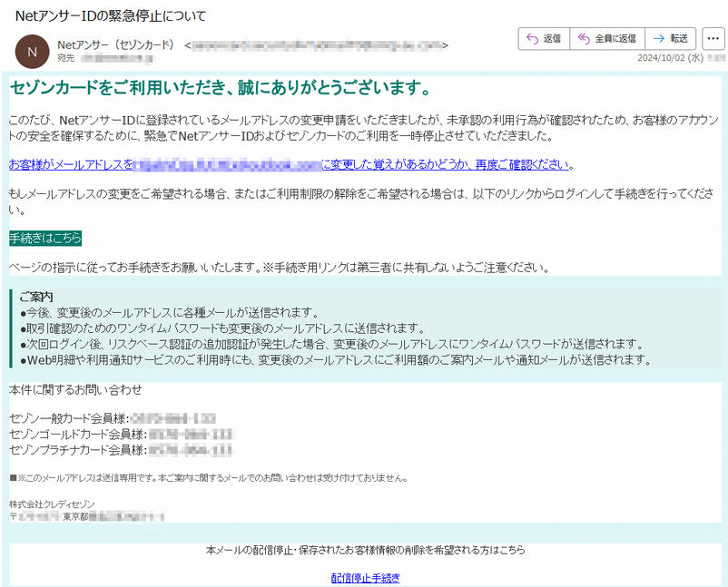Click Reply All (全員に返信) button
This screenshot has height=587, width=728.
click(607, 38)
